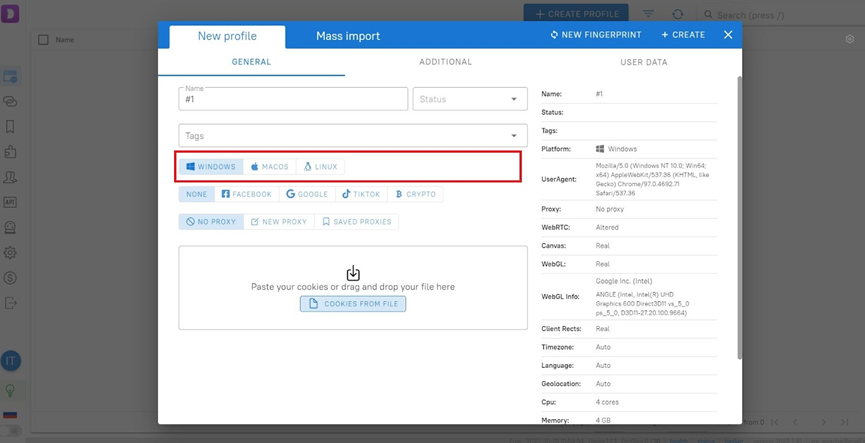Select the No Proxy option
Screen dimensions: 865x443
[211, 222]
